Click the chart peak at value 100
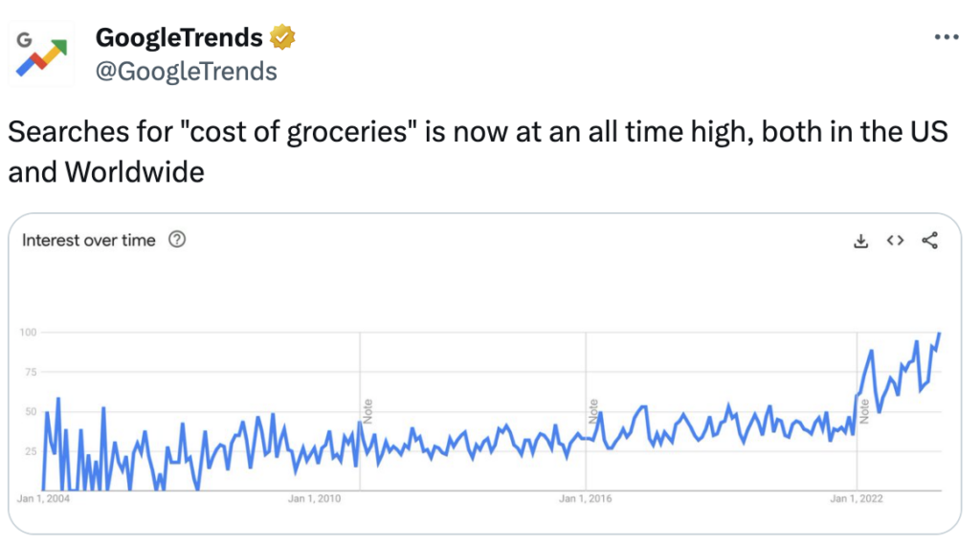 click(x=939, y=334)
